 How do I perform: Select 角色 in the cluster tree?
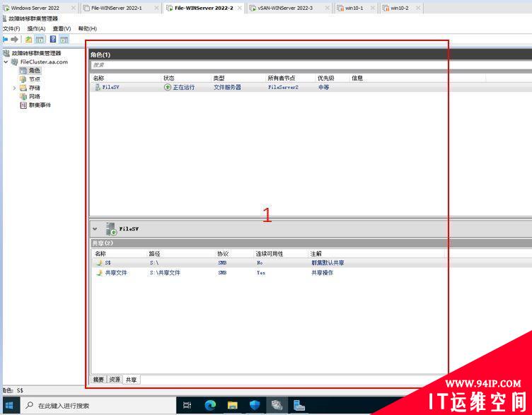click(34, 71)
